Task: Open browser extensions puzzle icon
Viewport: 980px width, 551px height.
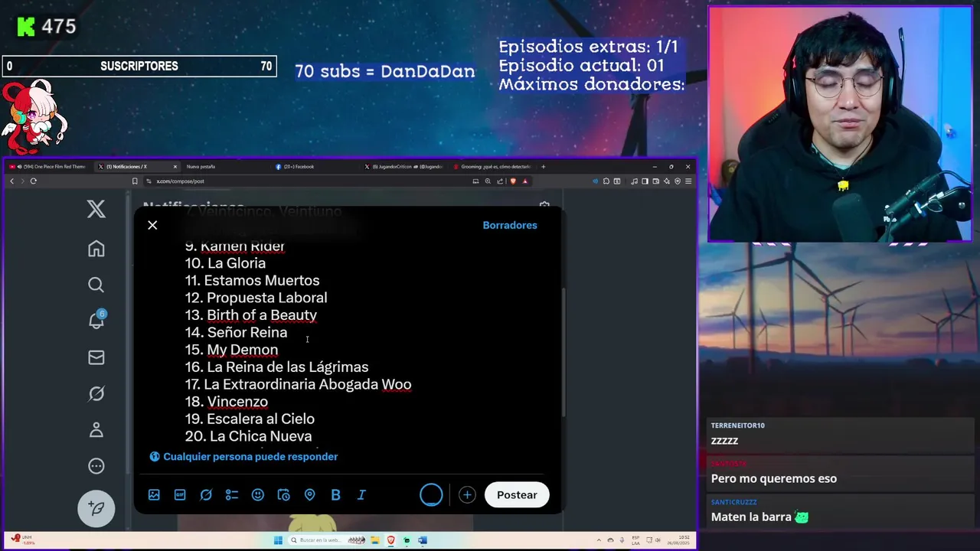Action: point(606,181)
